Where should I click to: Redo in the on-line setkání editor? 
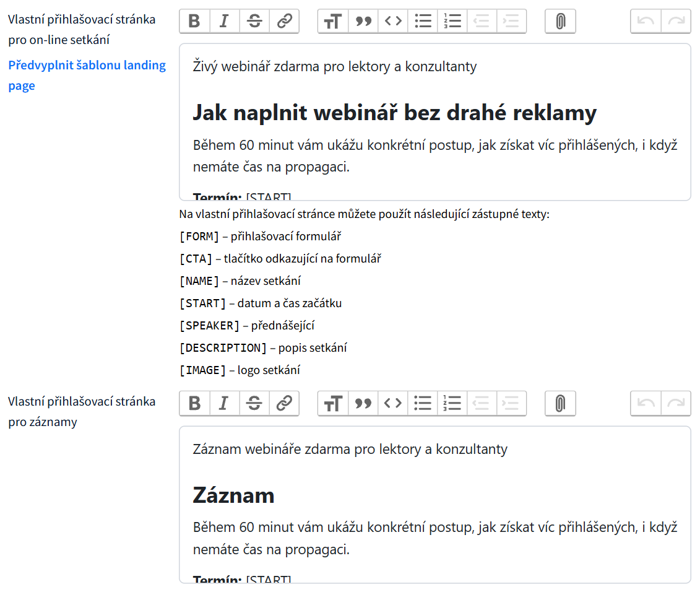pyautogui.click(x=676, y=21)
